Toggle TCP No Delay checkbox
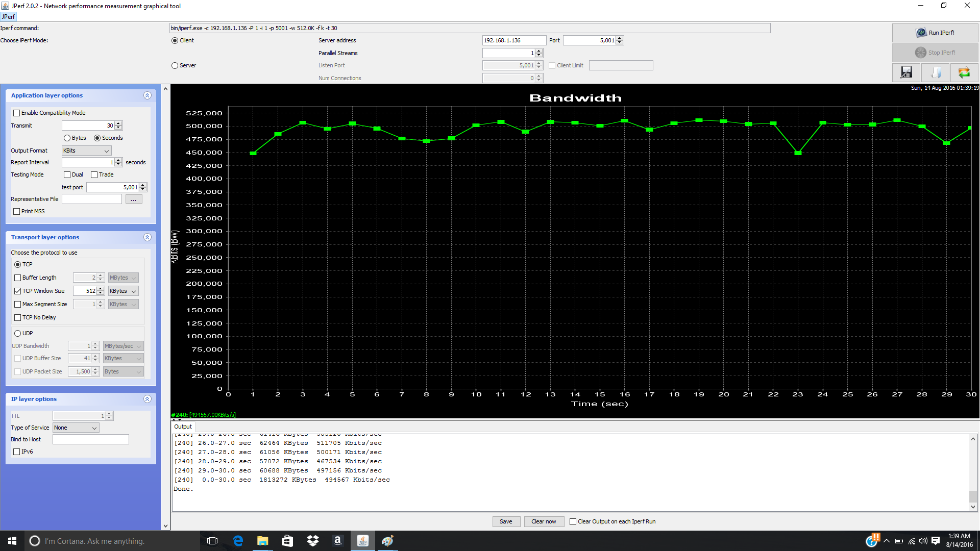Screen dimensions: 980x551 click(x=18, y=317)
